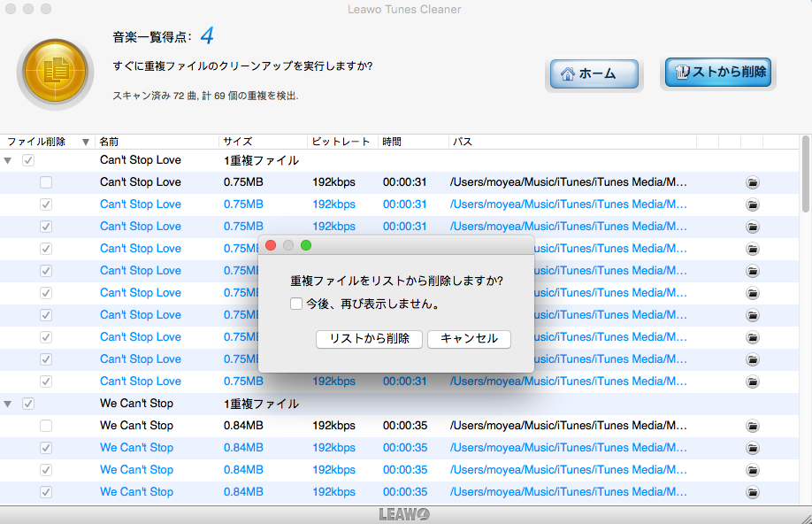
Task: Click the Home button with house icon
Action: point(594,74)
